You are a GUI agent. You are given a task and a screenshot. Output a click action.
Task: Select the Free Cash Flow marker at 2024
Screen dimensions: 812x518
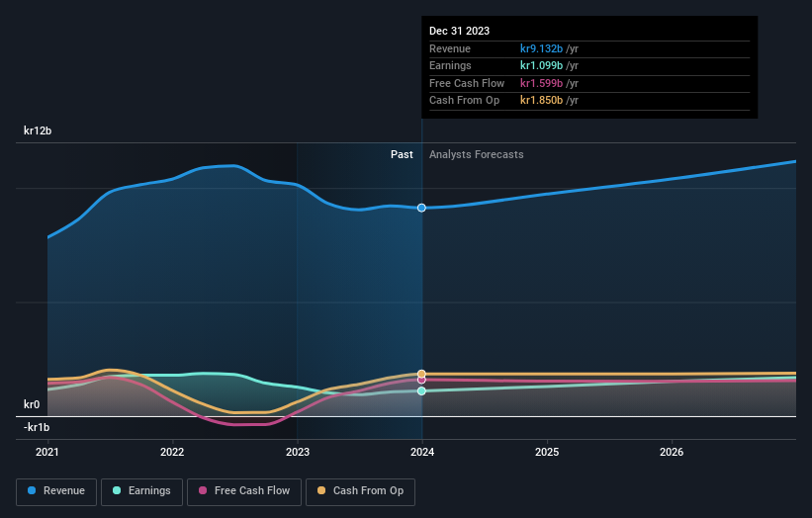(x=421, y=380)
